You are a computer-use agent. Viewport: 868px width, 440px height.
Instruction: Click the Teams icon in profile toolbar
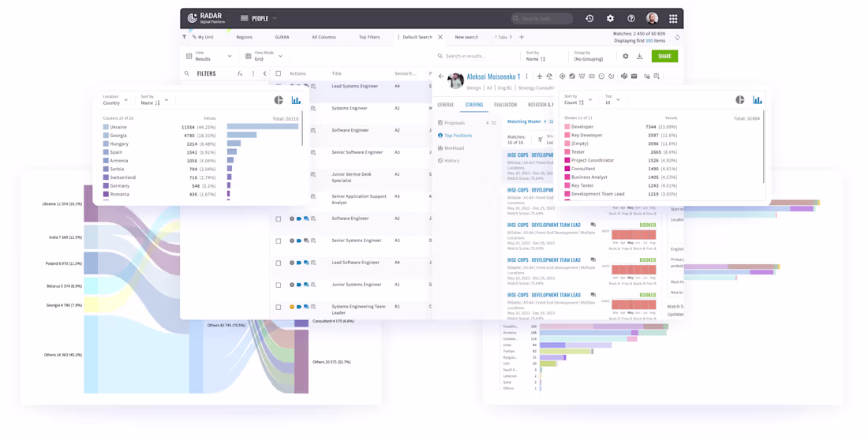[x=624, y=76]
